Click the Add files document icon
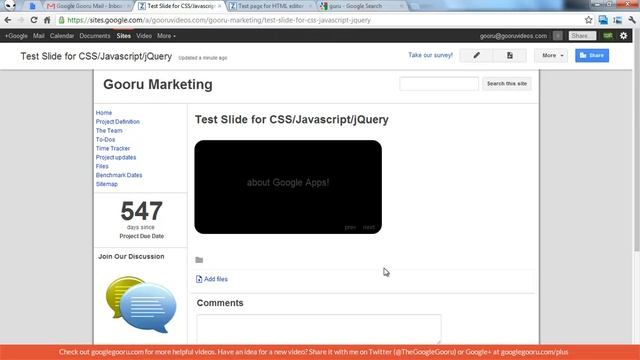Screen dimensions: 640x360 [x=199, y=279]
